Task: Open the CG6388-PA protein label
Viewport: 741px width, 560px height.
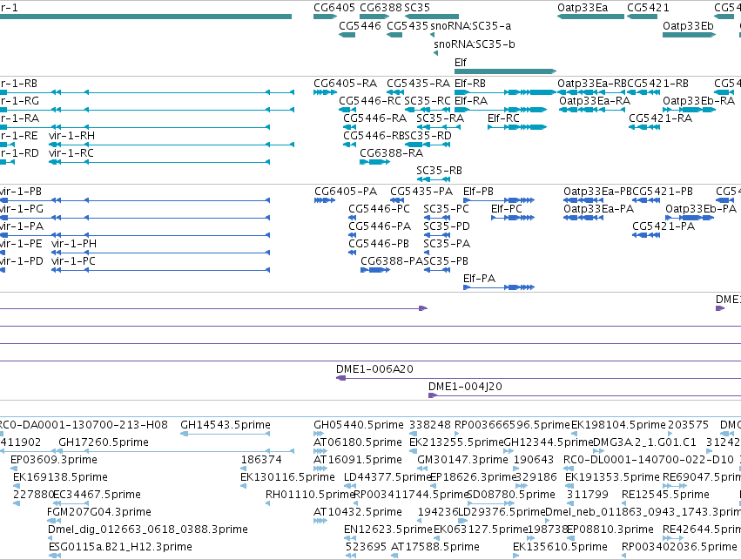Action: [392, 261]
